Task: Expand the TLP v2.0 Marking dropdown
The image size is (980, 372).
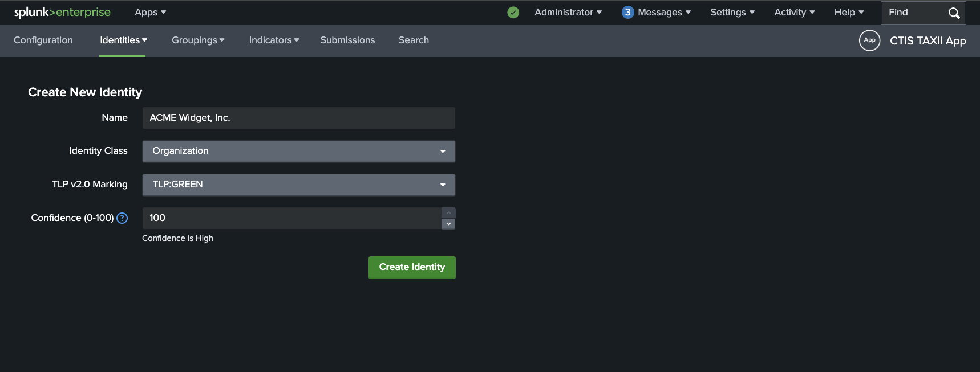Action: 298,185
